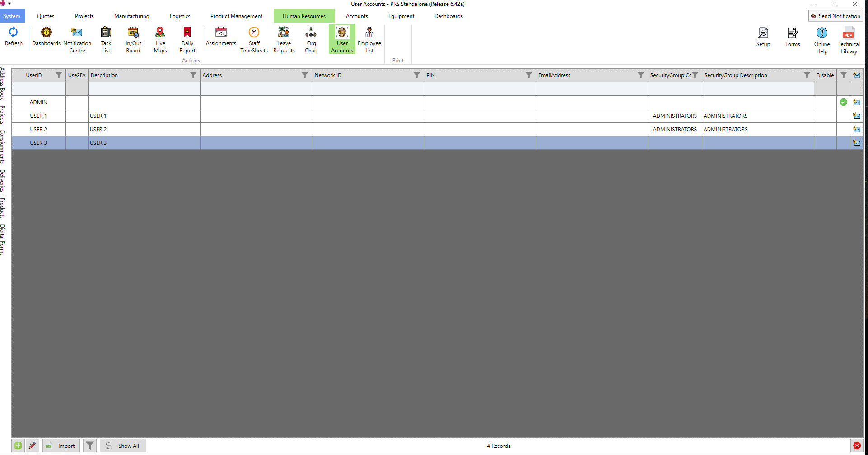Open Live Maps
The image size is (868, 455).
tap(160, 40)
